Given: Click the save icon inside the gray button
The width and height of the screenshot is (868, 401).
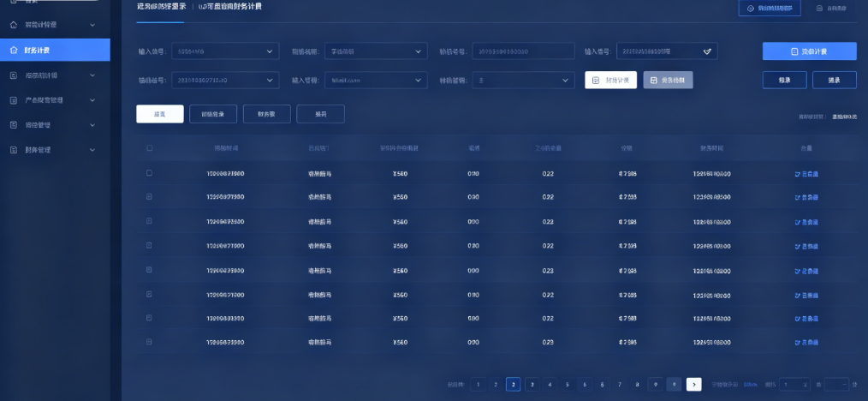Looking at the screenshot, I should (x=654, y=81).
